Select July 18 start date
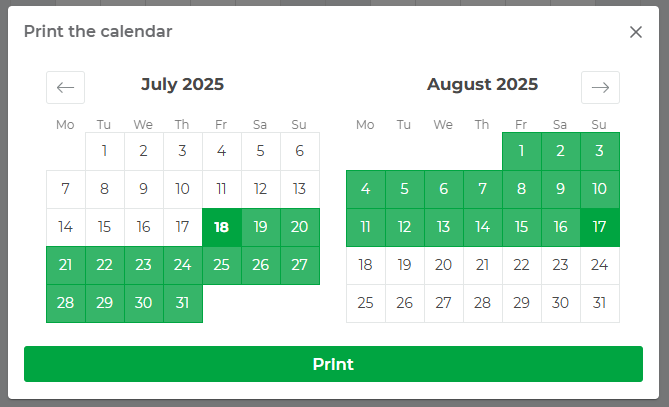Screen dimensions: 669x407 [221, 227]
